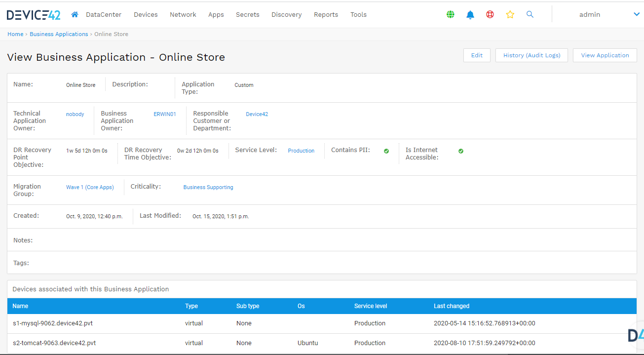644x355 pixels.
Task: Open the Tools menu
Action: (x=359, y=15)
